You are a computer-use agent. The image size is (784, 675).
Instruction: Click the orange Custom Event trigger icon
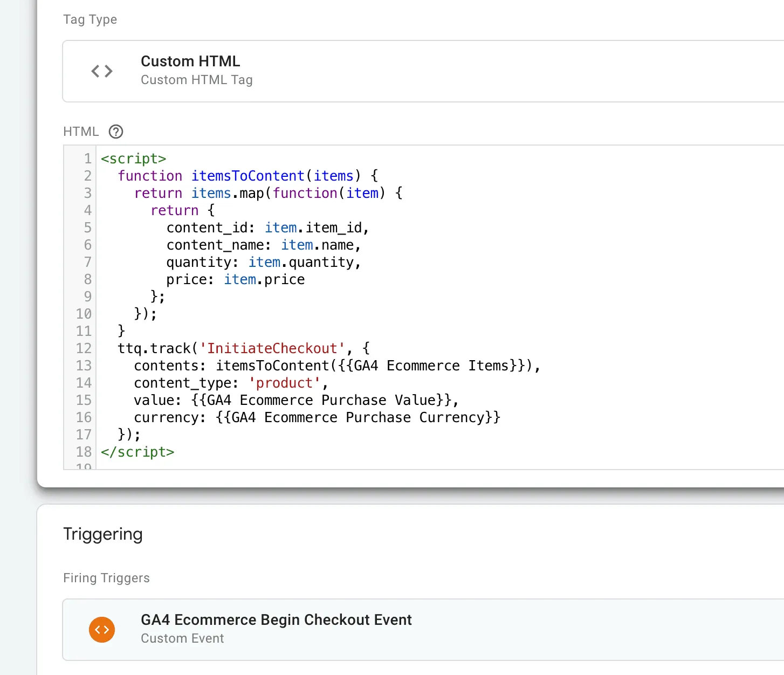click(x=102, y=630)
